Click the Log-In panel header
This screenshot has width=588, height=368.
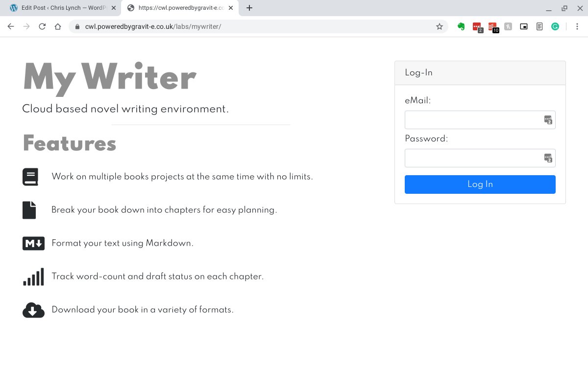(480, 73)
